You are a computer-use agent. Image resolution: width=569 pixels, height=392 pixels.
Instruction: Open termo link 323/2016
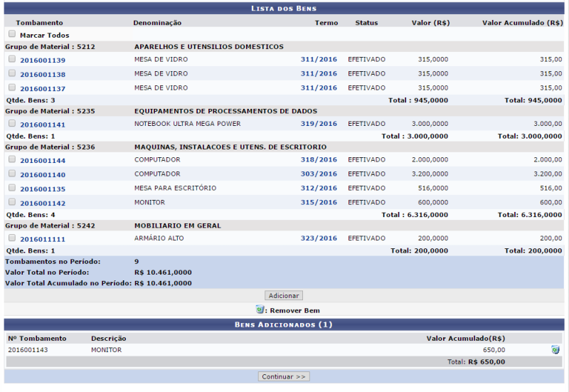pos(319,238)
